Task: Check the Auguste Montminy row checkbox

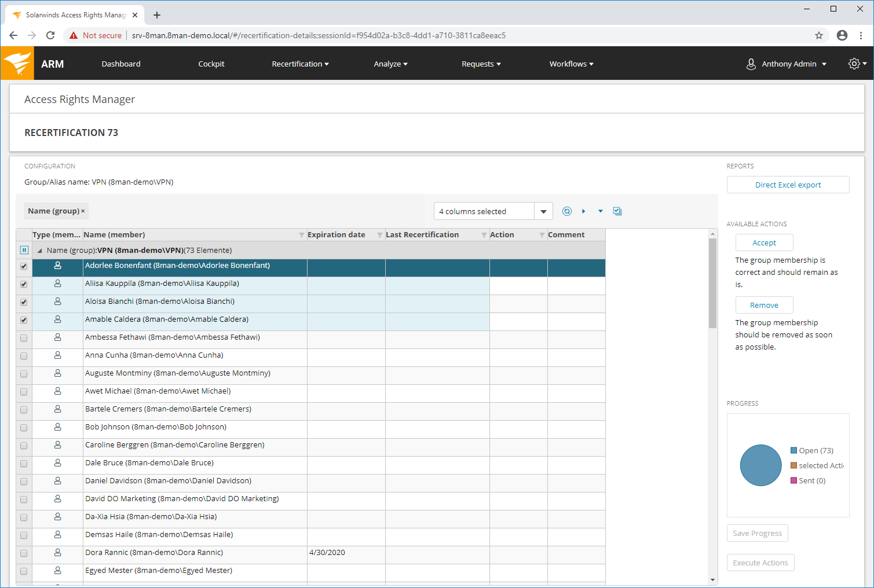Action: click(24, 374)
